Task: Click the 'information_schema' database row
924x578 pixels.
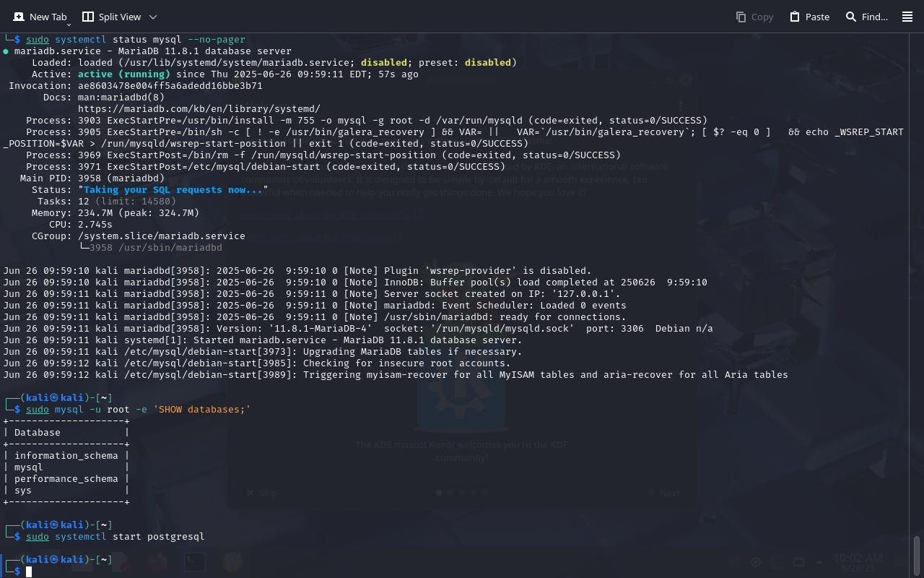Action: (x=66, y=456)
